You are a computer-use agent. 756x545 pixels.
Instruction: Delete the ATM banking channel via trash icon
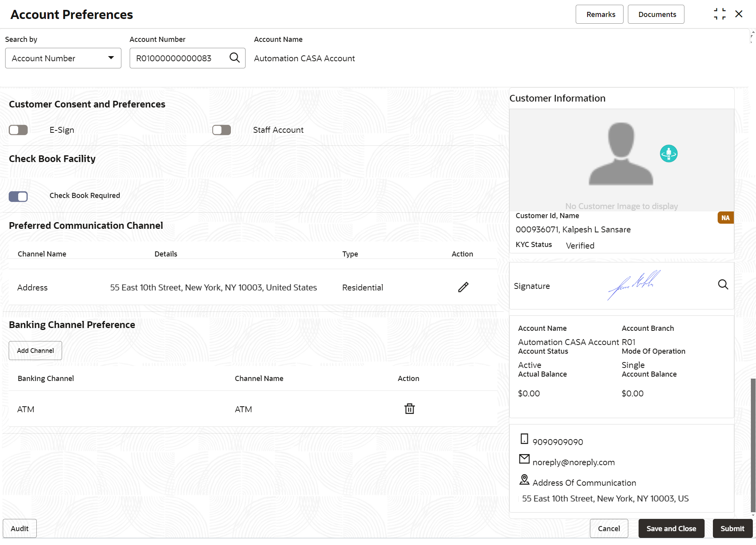[x=409, y=409]
